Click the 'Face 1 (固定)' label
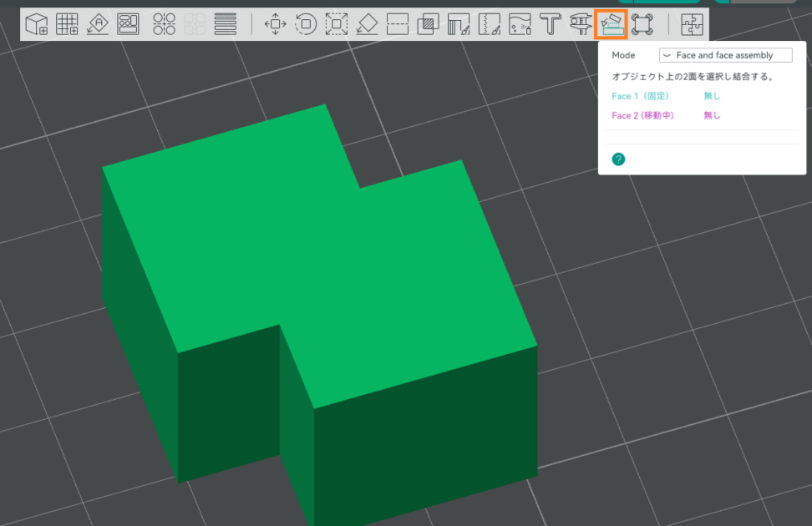 click(x=641, y=96)
